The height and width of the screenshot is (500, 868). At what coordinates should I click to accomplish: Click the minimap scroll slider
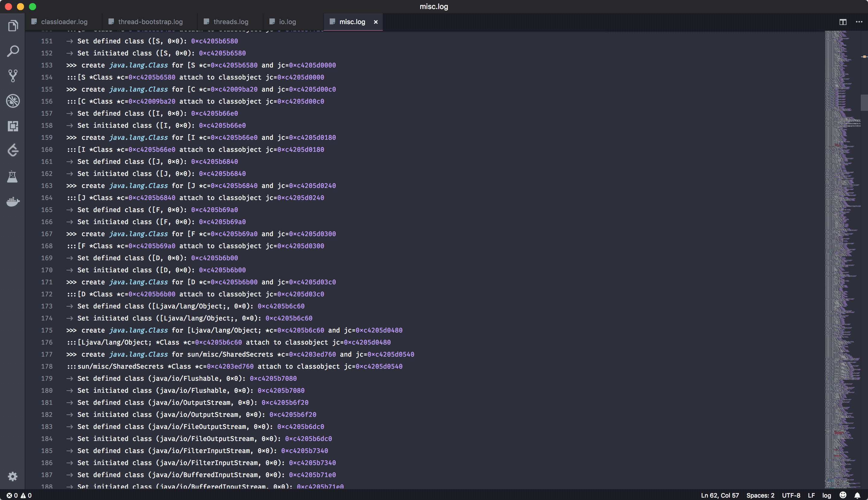click(864, 102)
